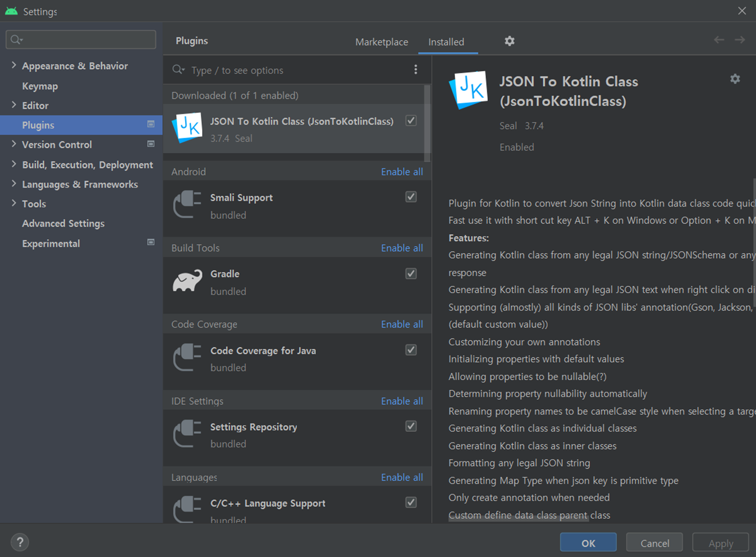756x557 pixels.
Task: Open Experimental settings page
Action: click(51, 244)
